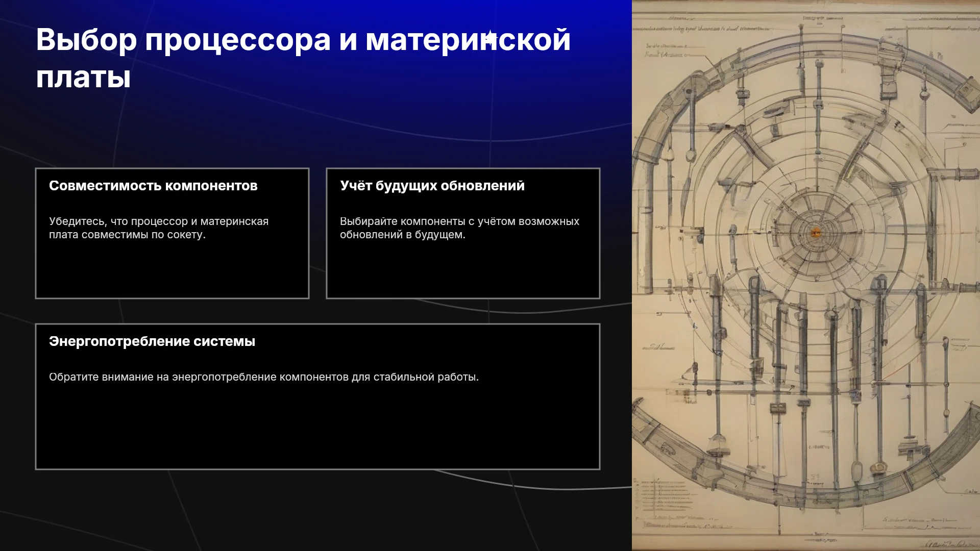This screenshot has width=980, height=551.
Task: Click empty area inside the Совместимость card
Action: pos(172,270)
